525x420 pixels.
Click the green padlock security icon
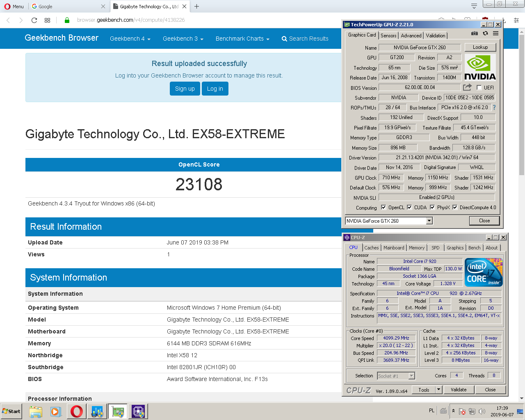(67, 20)
